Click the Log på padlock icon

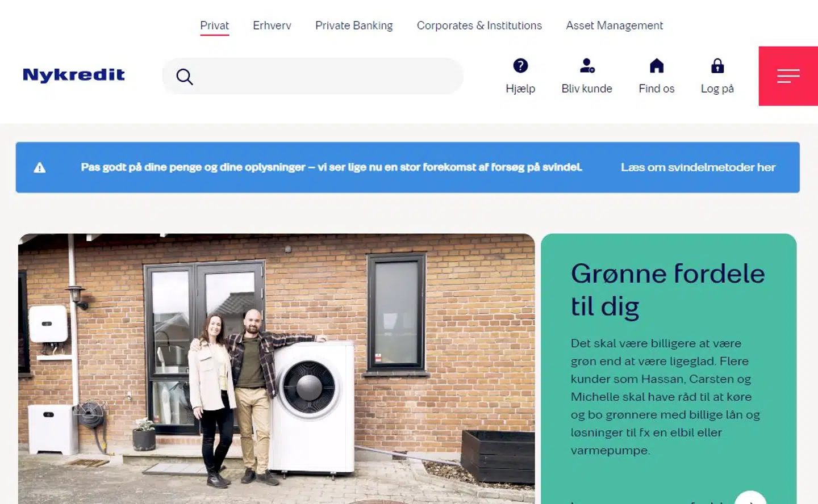(x=717, y=66)
